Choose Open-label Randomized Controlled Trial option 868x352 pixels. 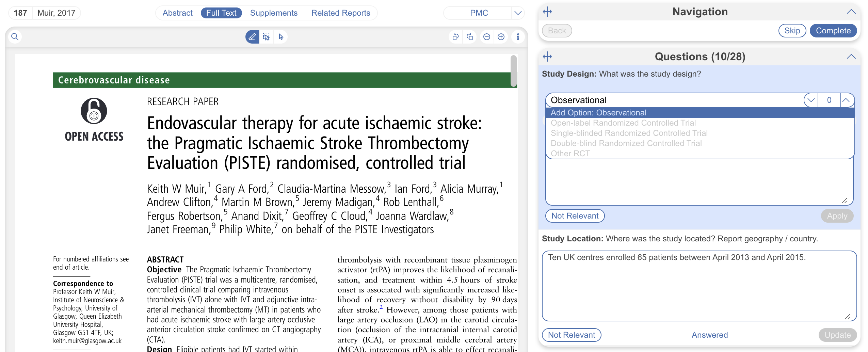623,123
